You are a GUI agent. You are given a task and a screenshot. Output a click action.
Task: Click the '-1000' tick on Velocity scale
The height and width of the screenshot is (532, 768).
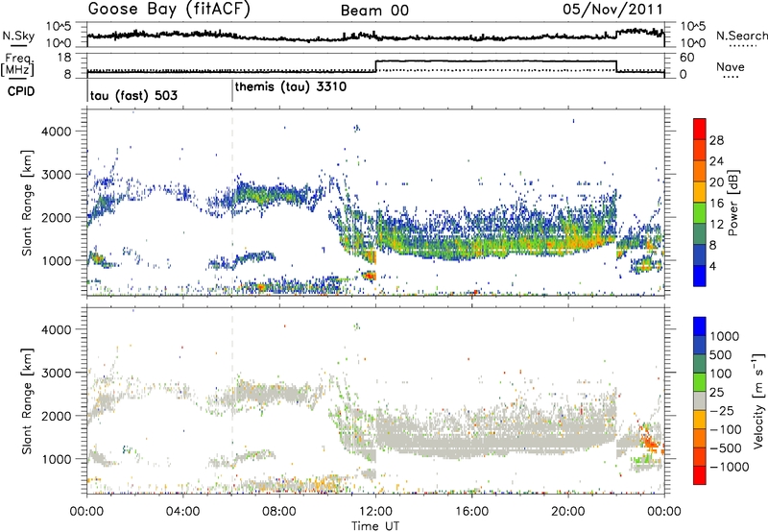(x=730, y=467)
